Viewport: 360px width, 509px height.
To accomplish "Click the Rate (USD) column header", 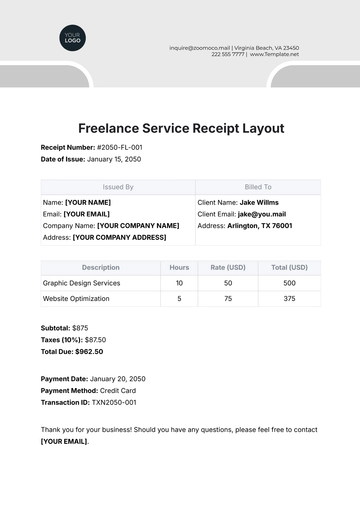I will tap(228, 268).
